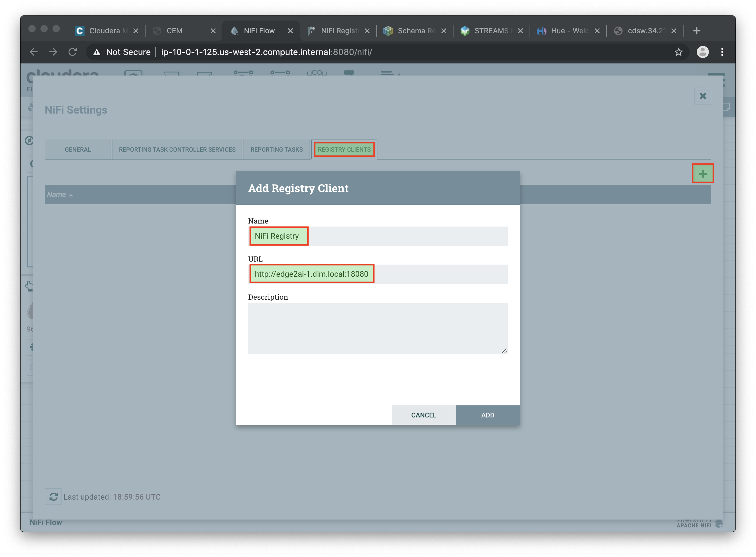Open a new browser tab with plus
The width and height of the screenshot is (756, 557).
coord(697,31)
